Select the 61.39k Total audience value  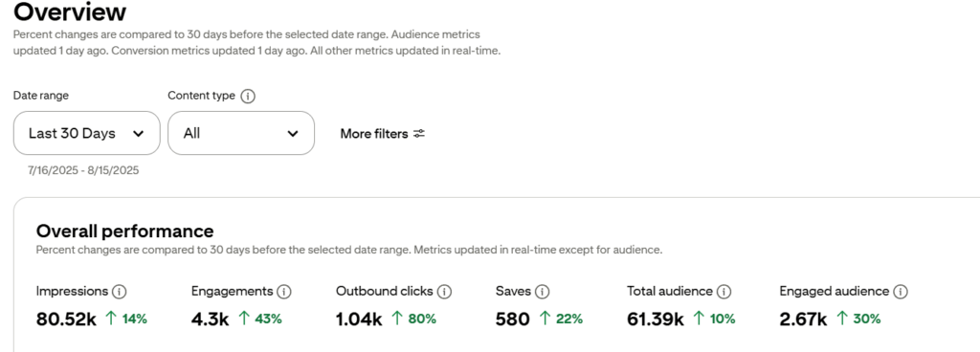pos(656,319)
